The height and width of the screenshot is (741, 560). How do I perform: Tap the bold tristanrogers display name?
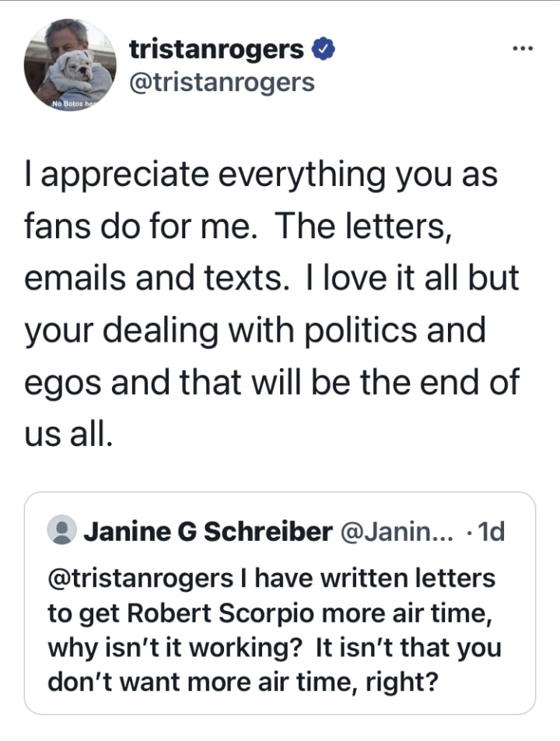click(216, 49)
